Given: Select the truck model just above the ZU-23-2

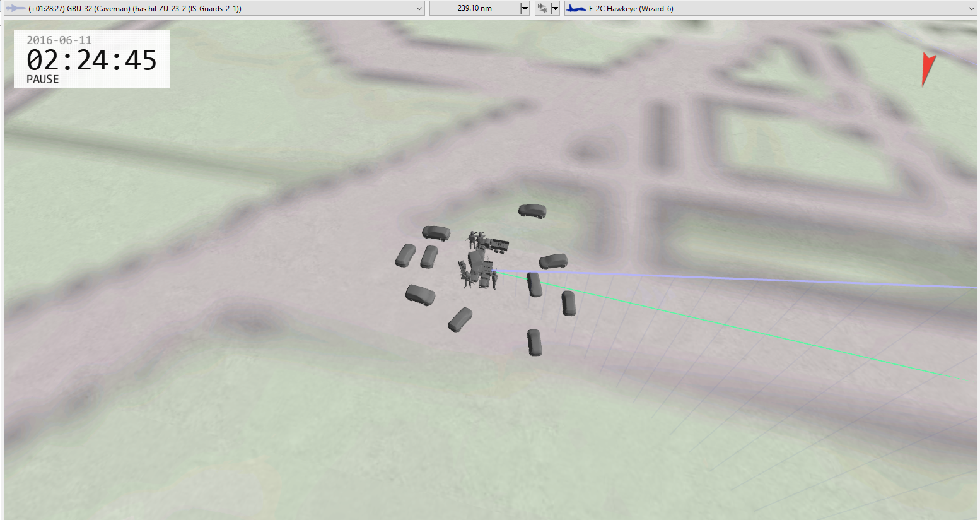Looking at the screenshot, I should 496,245.
